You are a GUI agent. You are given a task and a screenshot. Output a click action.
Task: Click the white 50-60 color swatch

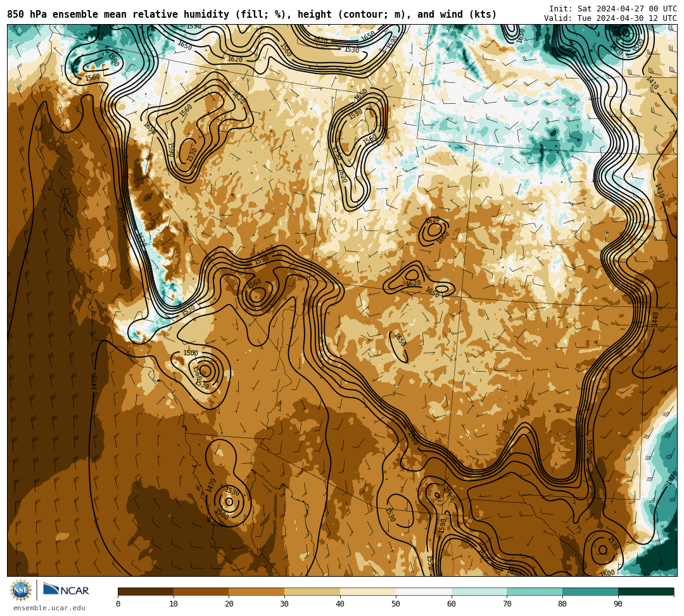pos(424,591)
